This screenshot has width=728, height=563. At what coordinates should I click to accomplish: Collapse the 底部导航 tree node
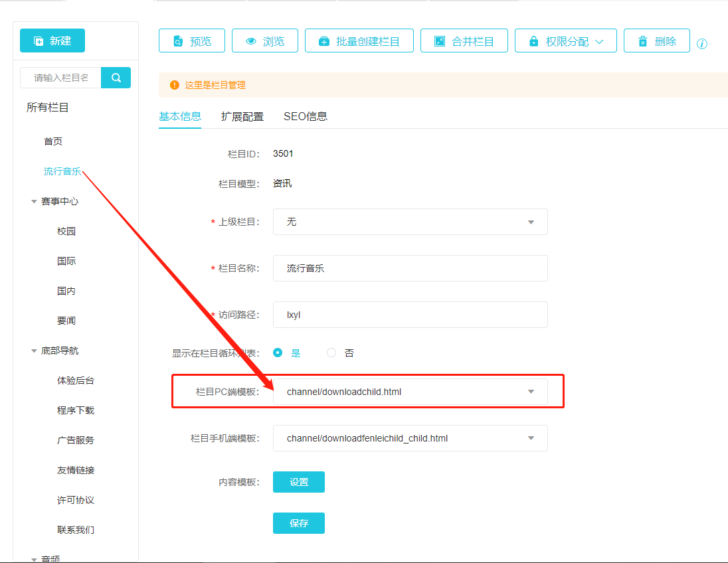(34, 351)
